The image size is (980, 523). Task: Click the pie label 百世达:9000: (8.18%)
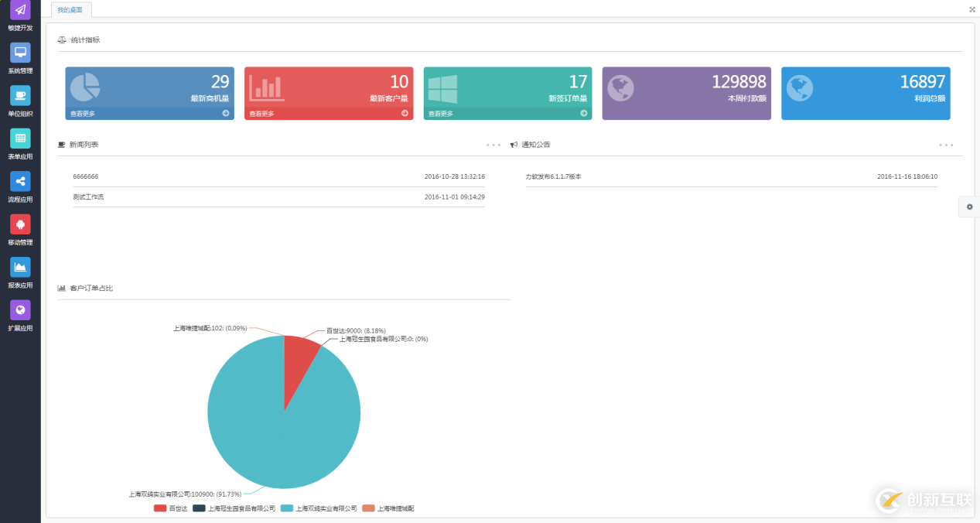[x=356, y=330]
